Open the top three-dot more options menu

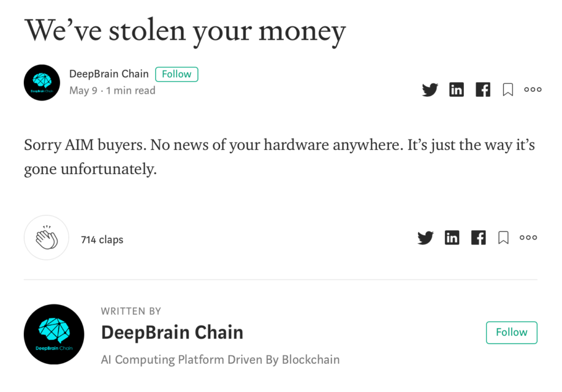coord(533,89)
